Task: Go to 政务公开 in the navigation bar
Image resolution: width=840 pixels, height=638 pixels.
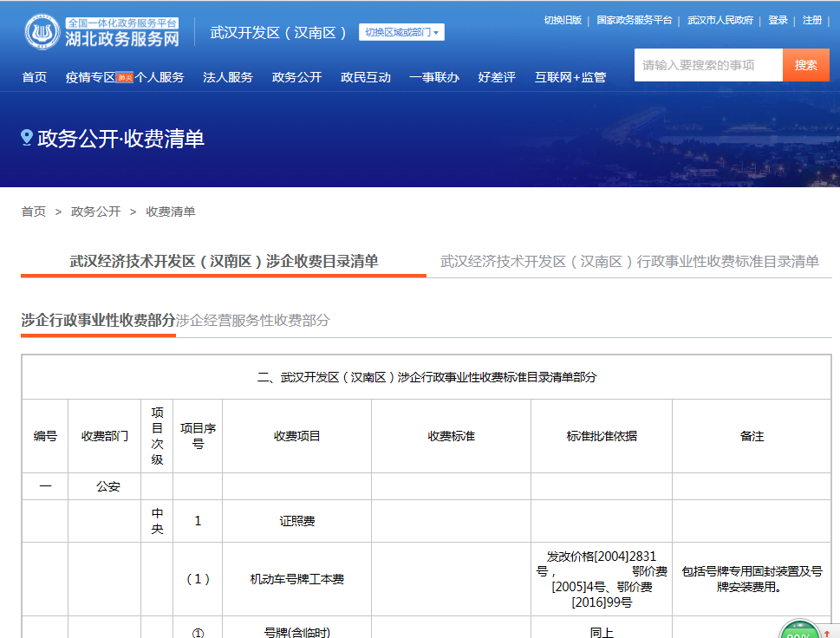Action: click(x=296, y=77)
